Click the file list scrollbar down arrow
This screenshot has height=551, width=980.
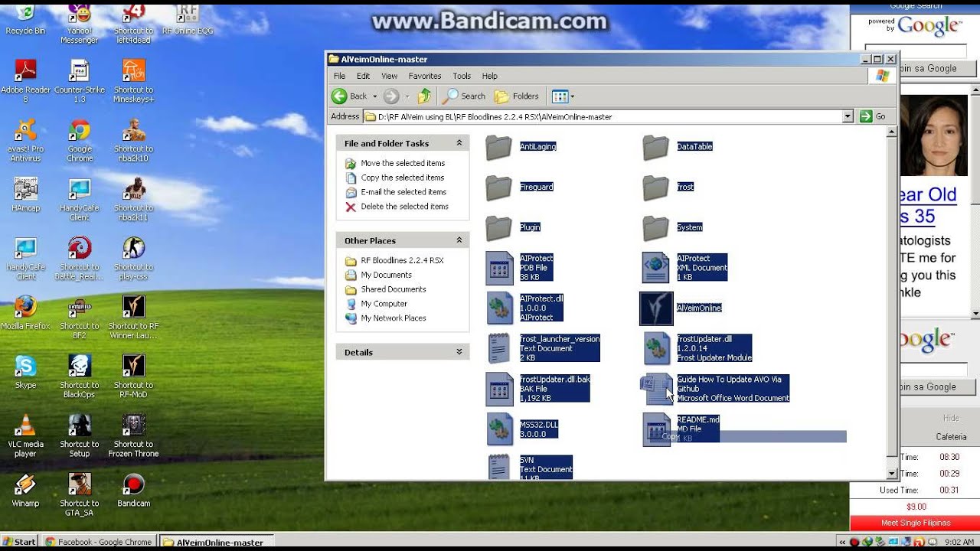(x=891, y=474)
